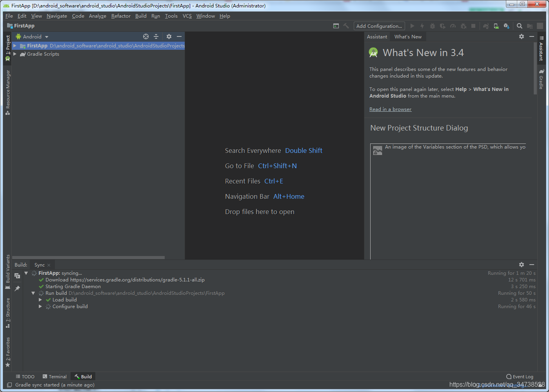Click the Search Everywhere magnifier icon

(520, 26)
